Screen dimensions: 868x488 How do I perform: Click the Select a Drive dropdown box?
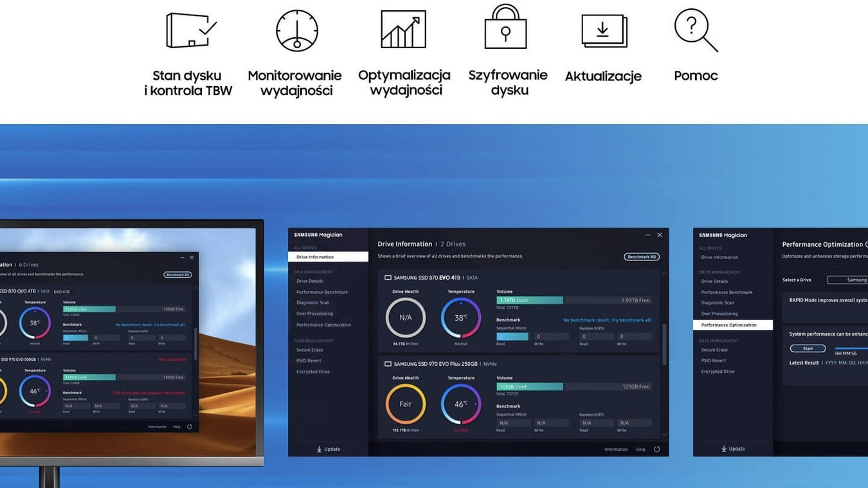(847, 280)
